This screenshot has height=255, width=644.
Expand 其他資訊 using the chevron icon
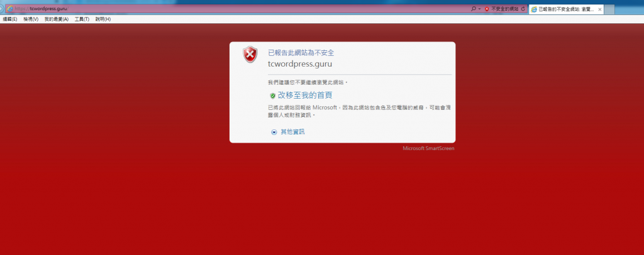[274, 132]
